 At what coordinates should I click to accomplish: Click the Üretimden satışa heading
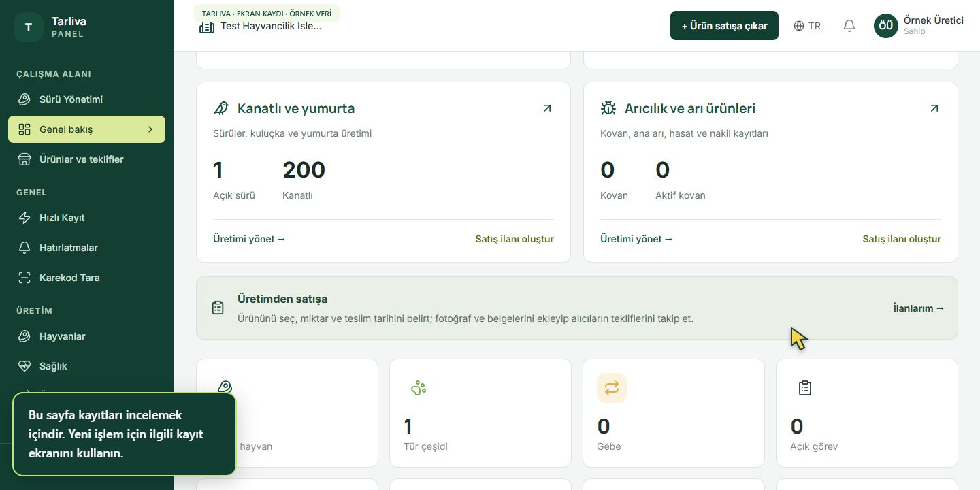(x=282, y=299)
